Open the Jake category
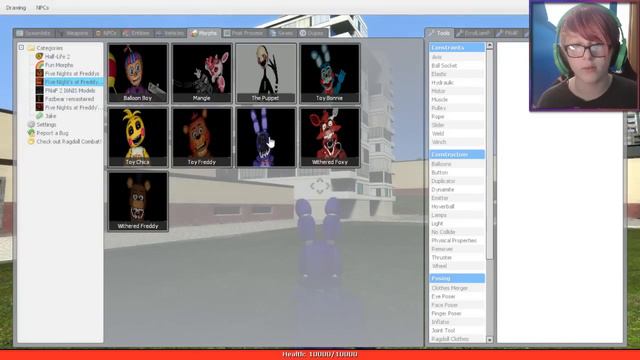Viewport: 640px width, 360px height. pyautogui.click(x=51, y=116)
